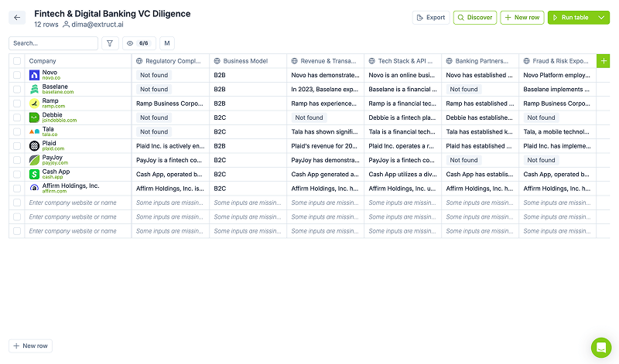Click globe icon on Banking Partners column
Image resolution: width=619 pixels, height=364 pixels.
pyautogui.click(x=450, y=61)
